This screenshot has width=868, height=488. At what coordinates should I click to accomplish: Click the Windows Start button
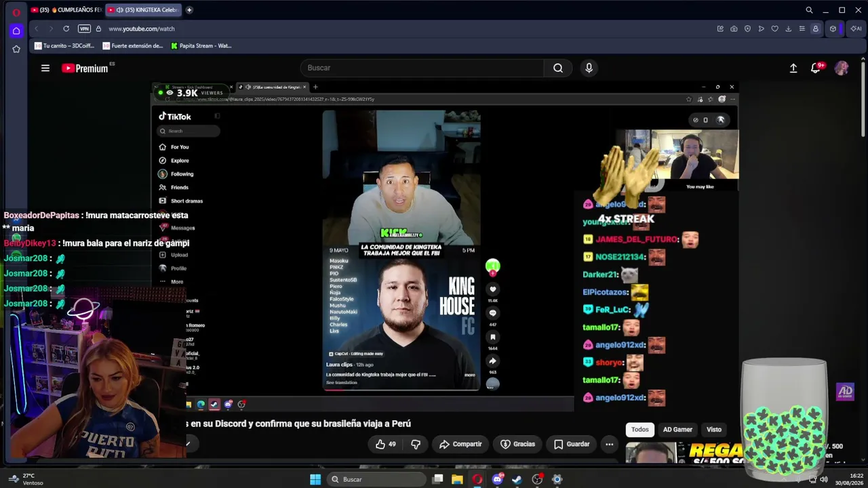(x=315, y=479)
